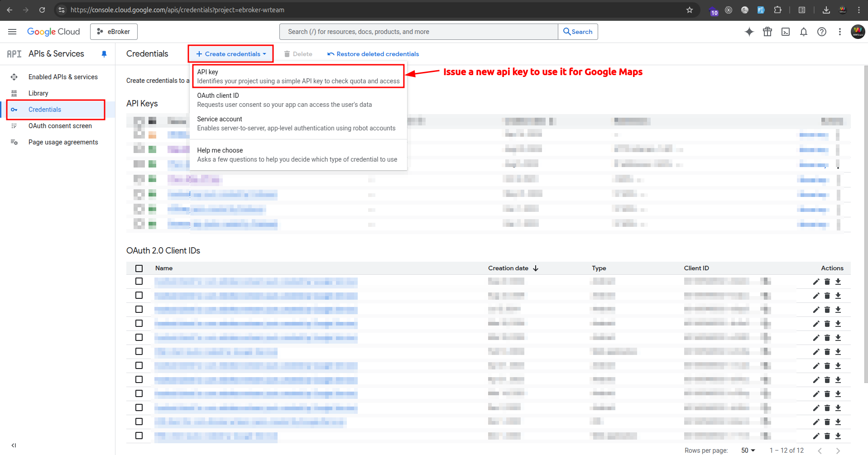868x455 pixels.
Task: Click the Client ID column header
Action: click(696, 268)
